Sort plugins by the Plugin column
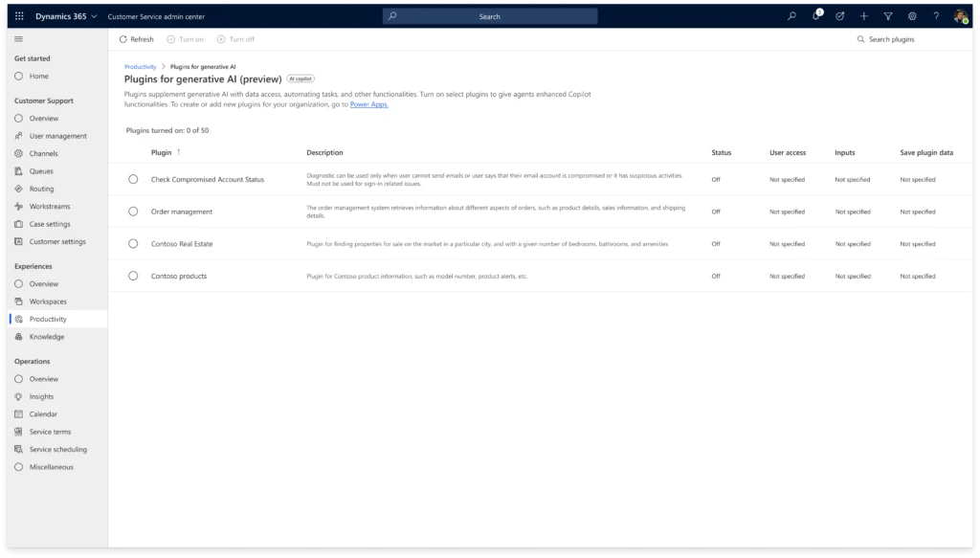The width and height of the screenshot is (980, 558). 163,152
